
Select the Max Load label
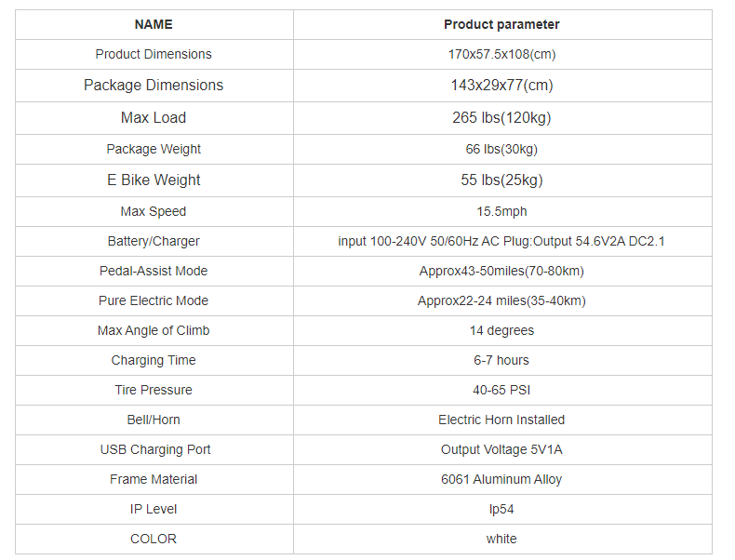point(154,117)
